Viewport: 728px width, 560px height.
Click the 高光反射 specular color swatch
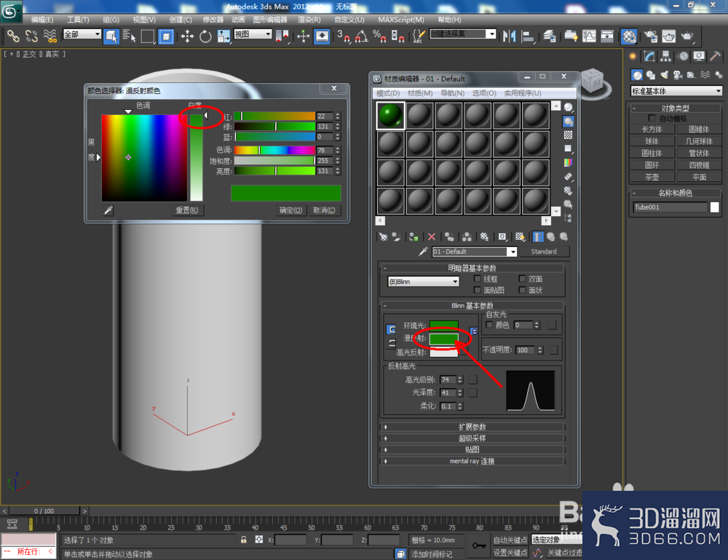click(444, 352)
